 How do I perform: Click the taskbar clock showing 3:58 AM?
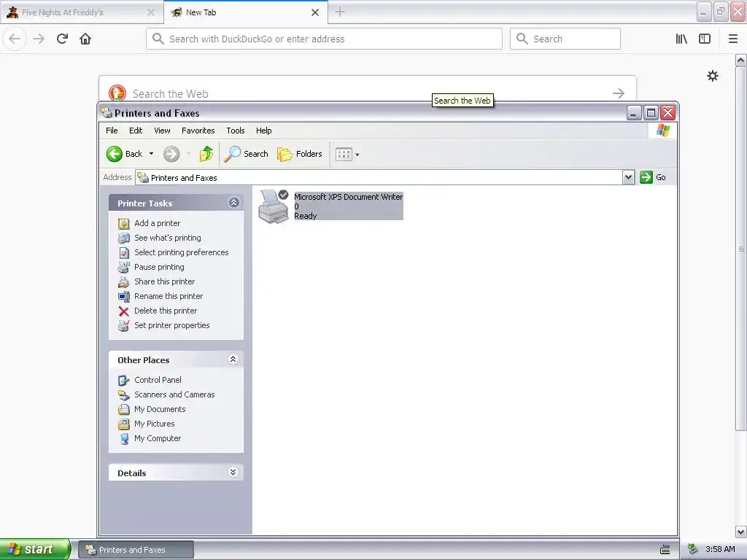720,550
